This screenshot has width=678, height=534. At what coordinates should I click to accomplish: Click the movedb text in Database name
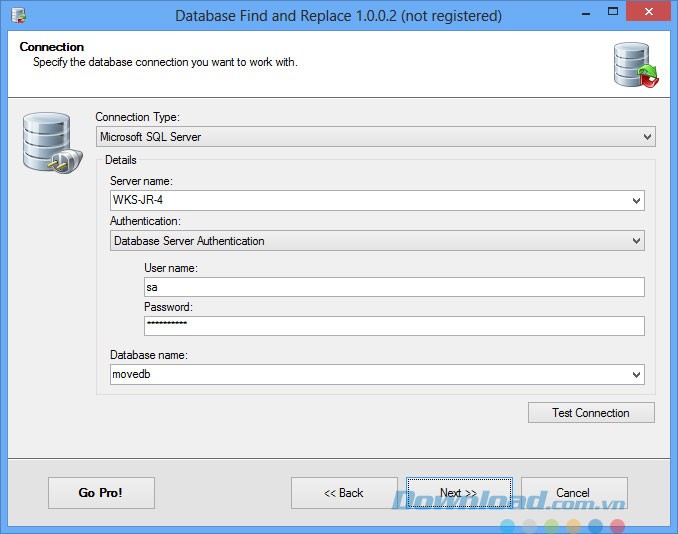(x=131, y=374)
